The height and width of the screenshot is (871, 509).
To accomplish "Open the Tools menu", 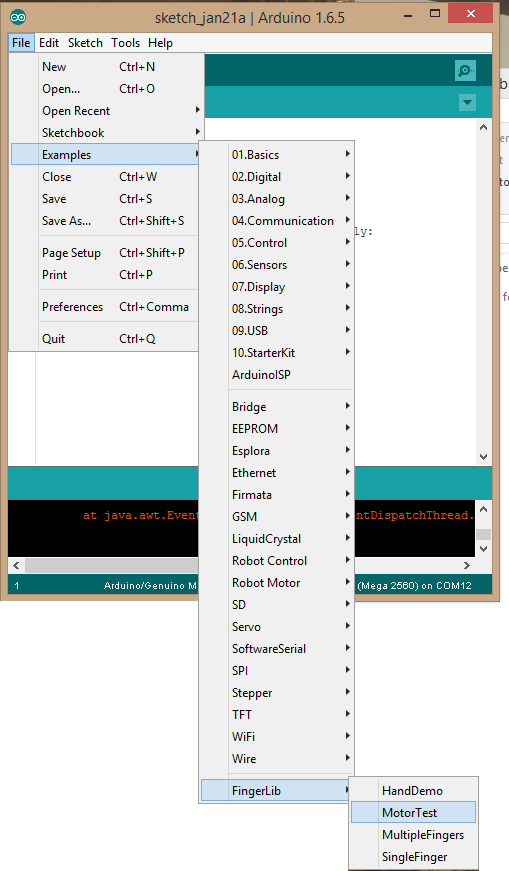I will [x=126, y=43].
